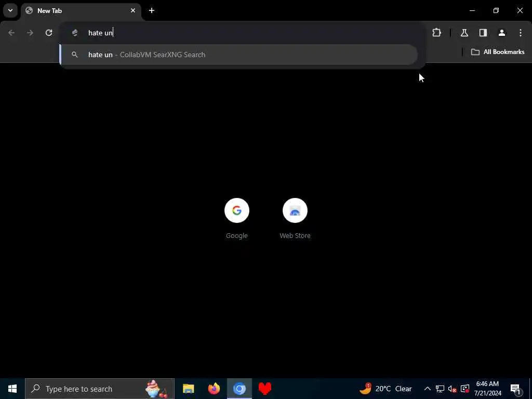The width and height of the screenshot is (532, 399).
Task: Open the clock showing 6:46 AM
Action: point(487,389)
